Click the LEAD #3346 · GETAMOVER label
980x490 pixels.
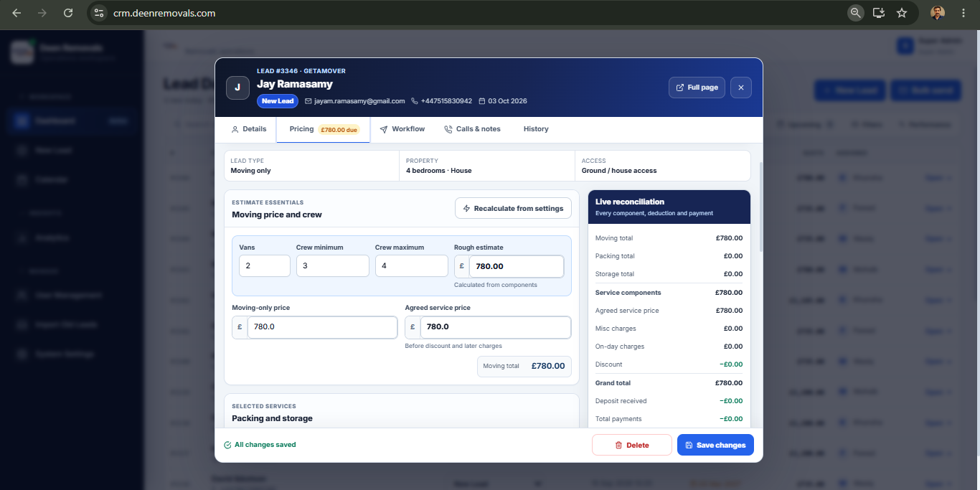click(x=301, y=71)
